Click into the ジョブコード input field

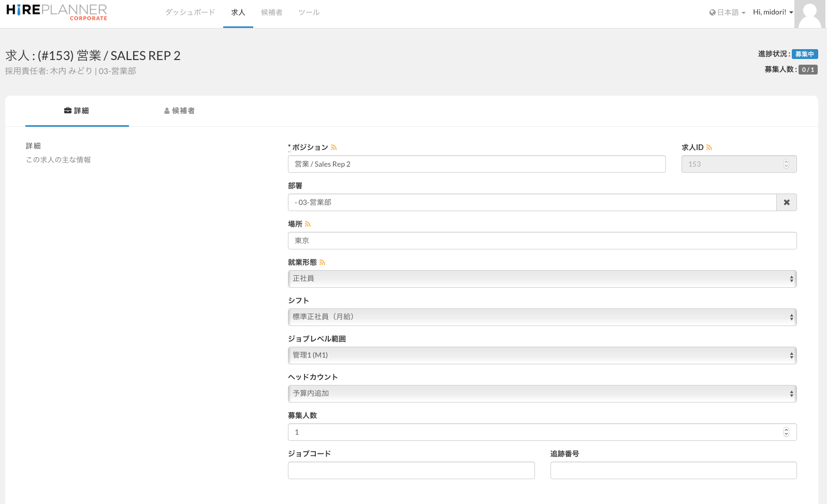(x=411, y=470)
